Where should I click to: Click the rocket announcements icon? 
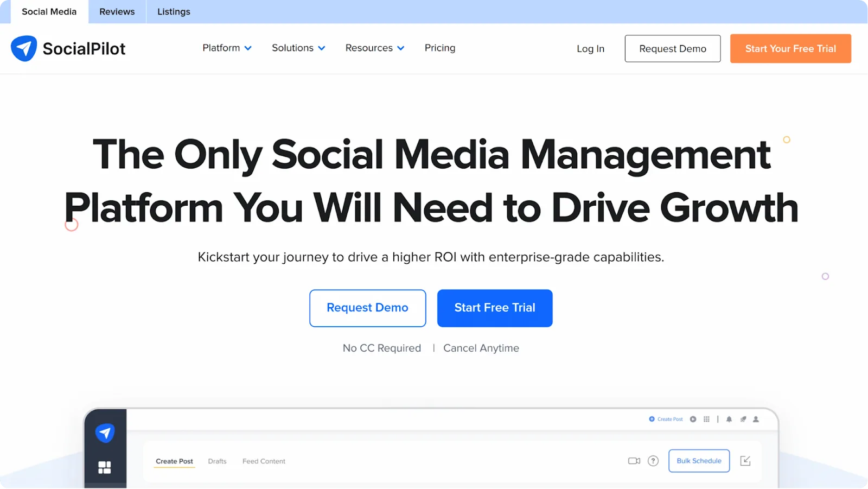[743, 419]
